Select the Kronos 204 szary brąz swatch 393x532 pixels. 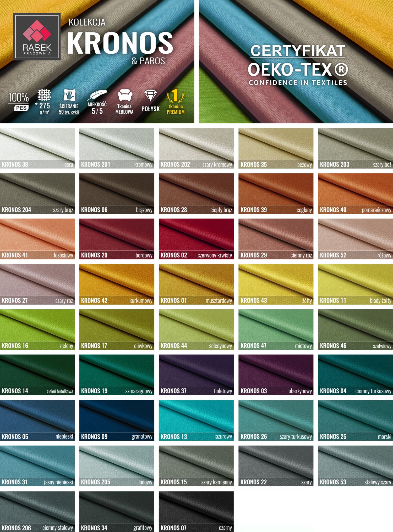tap(37, 194)
